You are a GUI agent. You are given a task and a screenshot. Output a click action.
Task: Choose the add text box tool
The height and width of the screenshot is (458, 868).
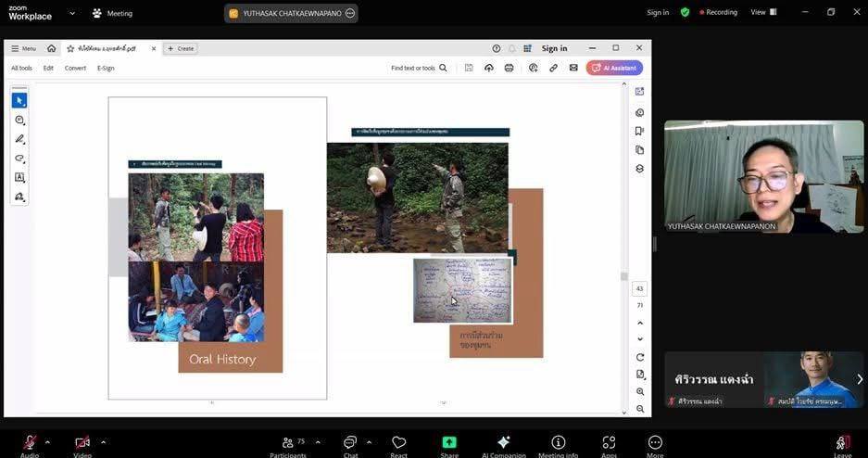(19, 177)
